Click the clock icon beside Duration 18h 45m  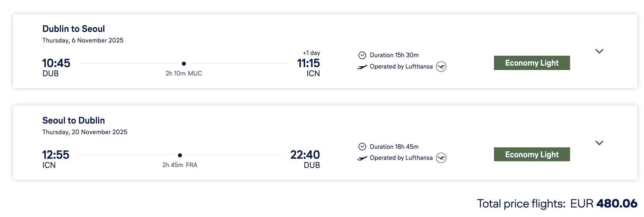click(362, 147)
